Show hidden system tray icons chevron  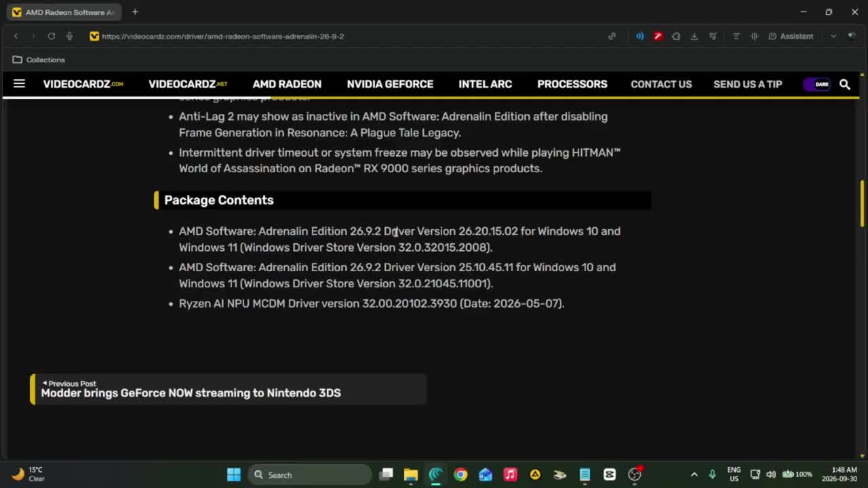click(x=694, y=474)
